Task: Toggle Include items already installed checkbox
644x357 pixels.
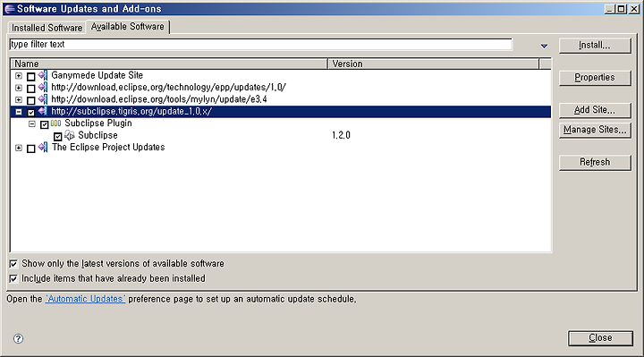Action: 13,278
